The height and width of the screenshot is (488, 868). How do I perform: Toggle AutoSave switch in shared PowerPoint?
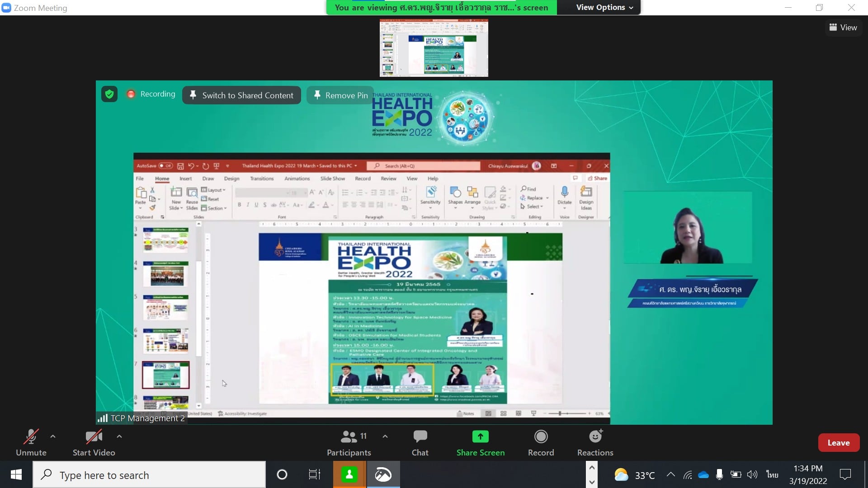(165, 166)
